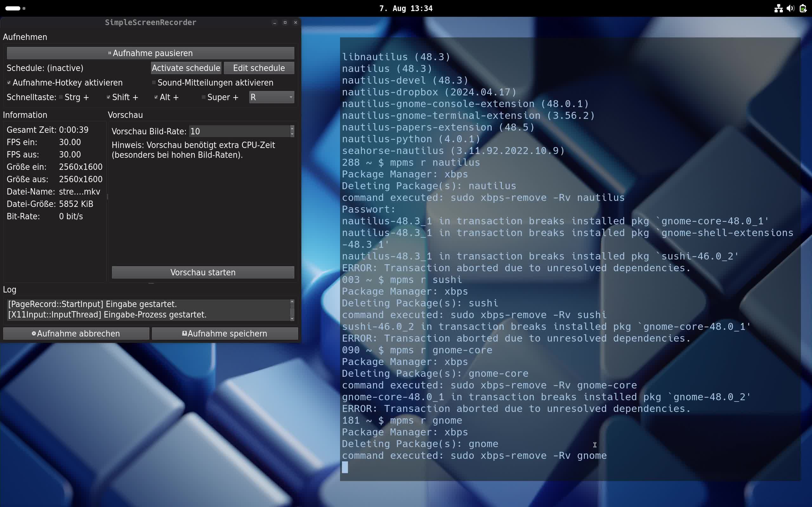The height and width of the screenshot is (507, 812).
Task: Click the volume speaker icon in top bar
Action: 790,8
